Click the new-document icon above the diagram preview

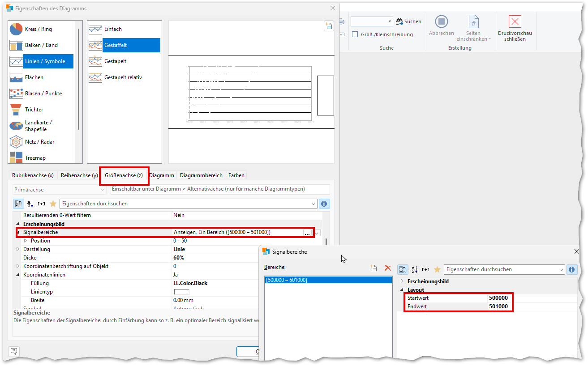pyautogui.click(x=329, y=26)
